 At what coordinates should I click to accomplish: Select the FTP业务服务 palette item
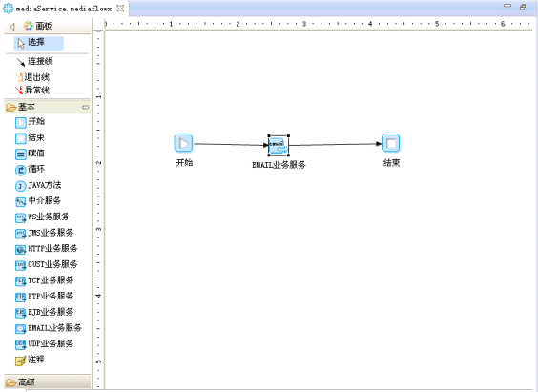[x=44, y=297]
